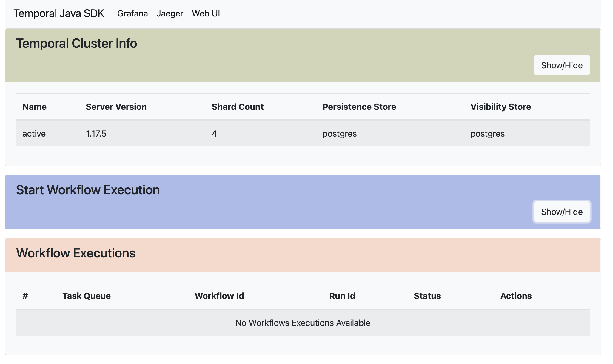
Task: Select the active cluster name cell
Action: [x=34, y=133]
